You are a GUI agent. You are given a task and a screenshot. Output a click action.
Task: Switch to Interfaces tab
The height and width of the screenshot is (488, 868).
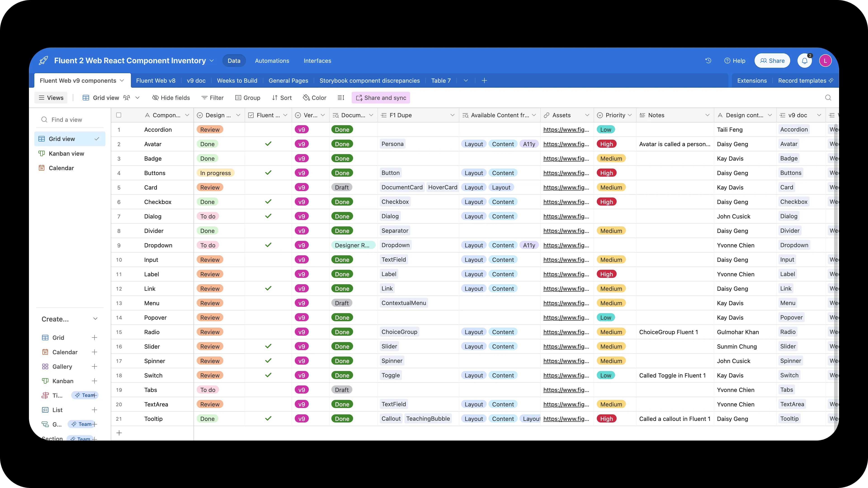[317, 61]
